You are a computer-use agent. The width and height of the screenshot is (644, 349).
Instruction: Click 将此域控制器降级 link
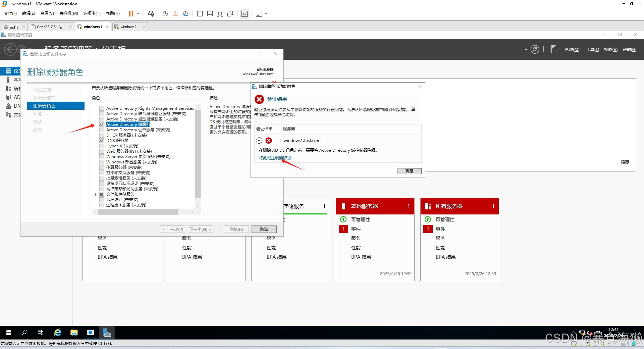click(275, 158)
